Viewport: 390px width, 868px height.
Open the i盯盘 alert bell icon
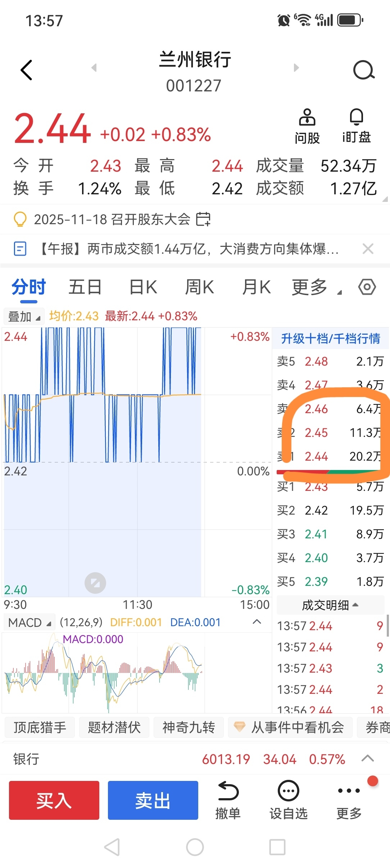356,117
